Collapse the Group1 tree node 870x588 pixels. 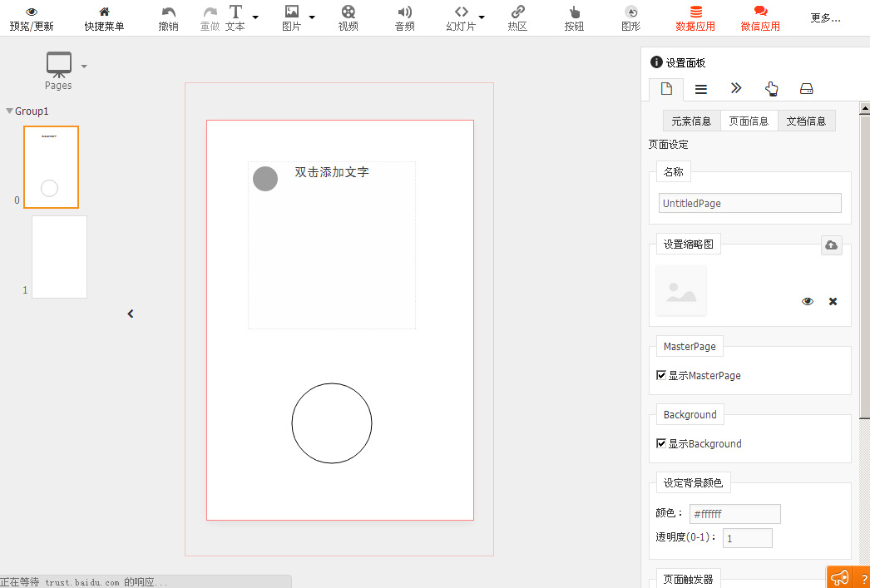click(x=9, y=111)
